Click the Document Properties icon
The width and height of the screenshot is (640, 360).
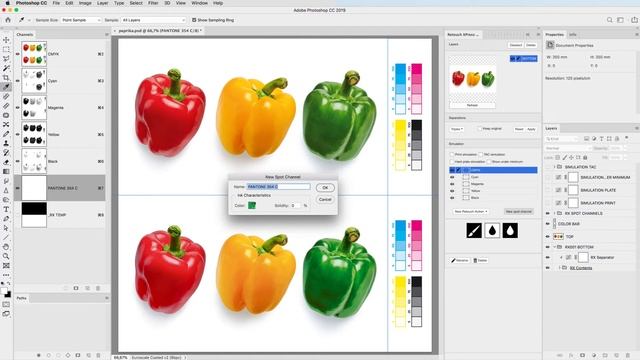point(550,45)
